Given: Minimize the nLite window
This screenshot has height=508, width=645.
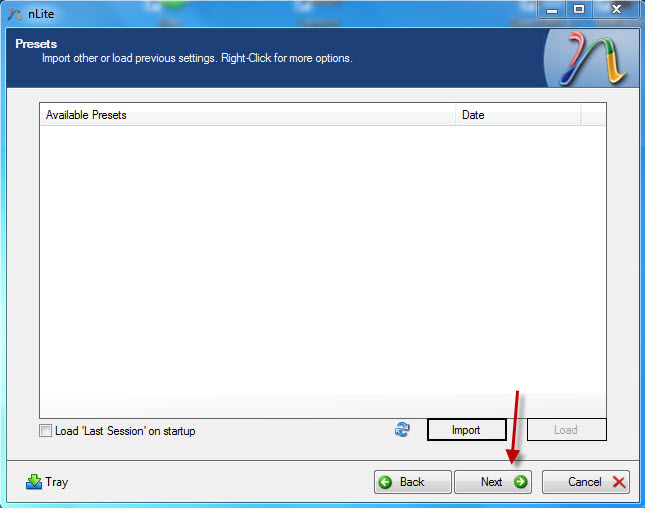Looking at the screenshot, I should [x=552, y=10].
